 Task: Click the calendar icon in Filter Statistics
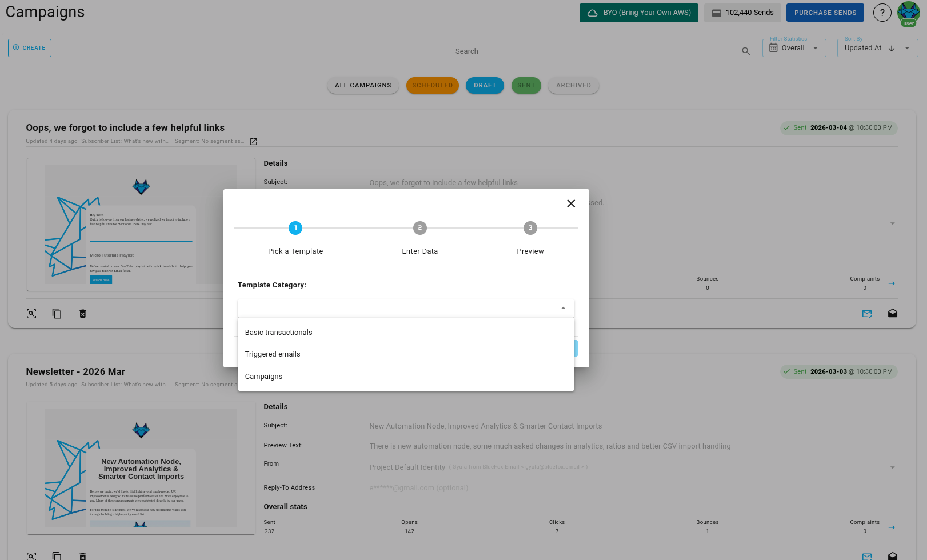click(x=774, y=47)
